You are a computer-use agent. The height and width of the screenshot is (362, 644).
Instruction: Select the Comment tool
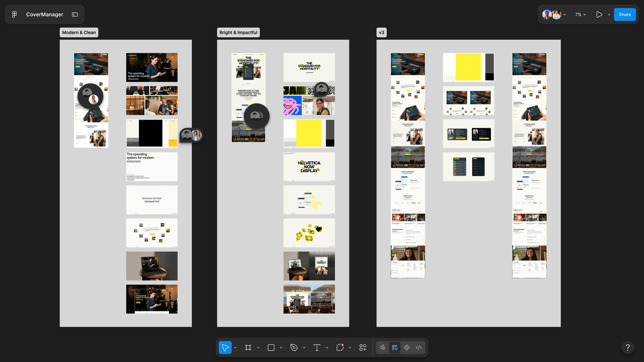(x=340, y=348)
